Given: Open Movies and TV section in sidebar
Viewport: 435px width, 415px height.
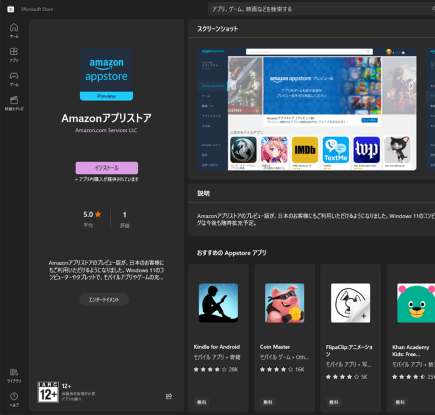Looking at the screenshot, I should click(x=14, y=103).
